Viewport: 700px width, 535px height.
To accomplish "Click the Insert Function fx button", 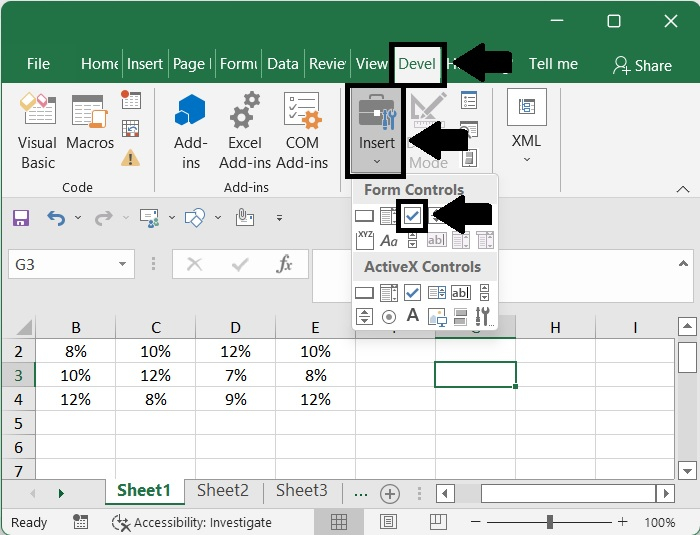I will (284, 264).
